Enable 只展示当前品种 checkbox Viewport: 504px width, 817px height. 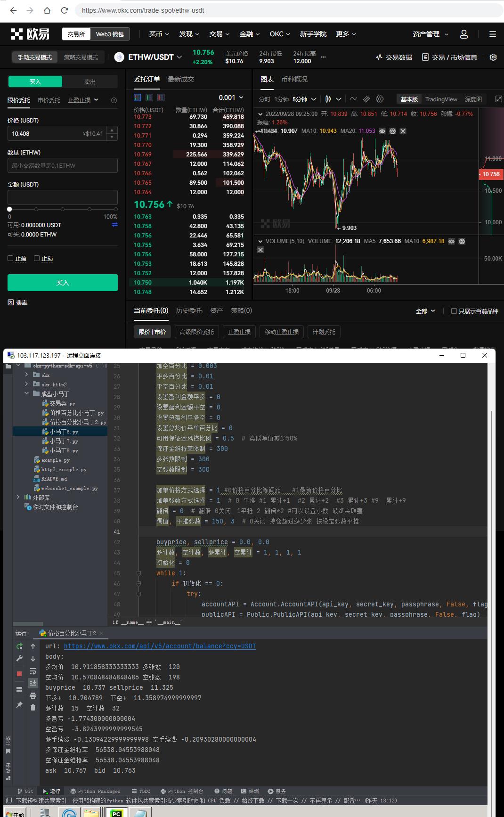click(x=454, y=311)
